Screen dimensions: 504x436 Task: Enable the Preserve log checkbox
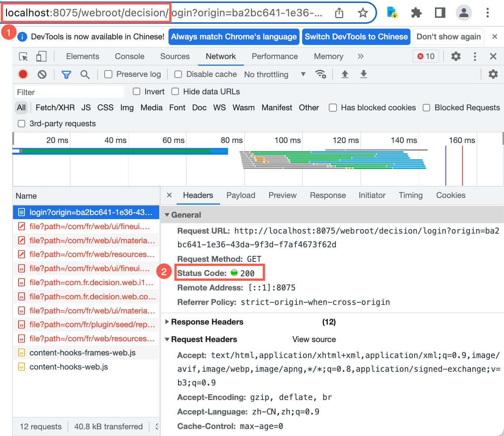tap(108, 74)
